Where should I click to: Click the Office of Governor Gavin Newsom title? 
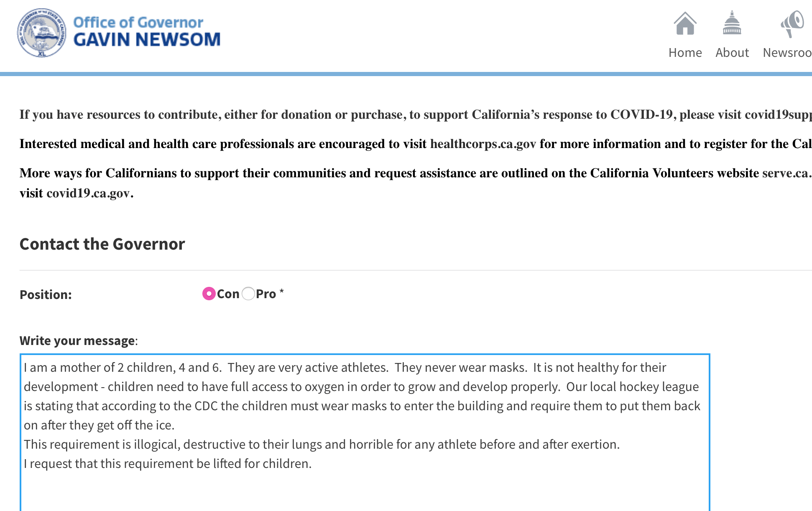click(146, 32)
